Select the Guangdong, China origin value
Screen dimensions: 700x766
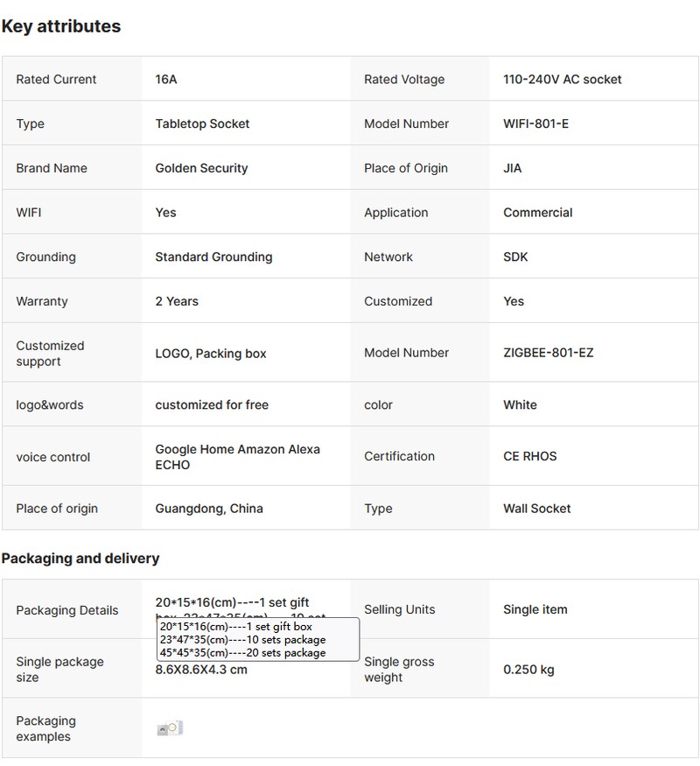(x=209, y=509)
